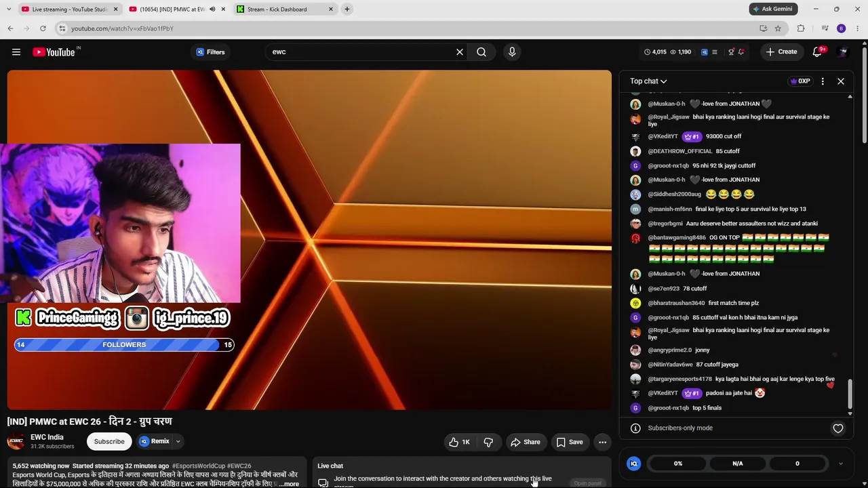The width and height of the screenshot is (868, 488).
Task: Focus the browser address bar URL
Action: point(122,28)
